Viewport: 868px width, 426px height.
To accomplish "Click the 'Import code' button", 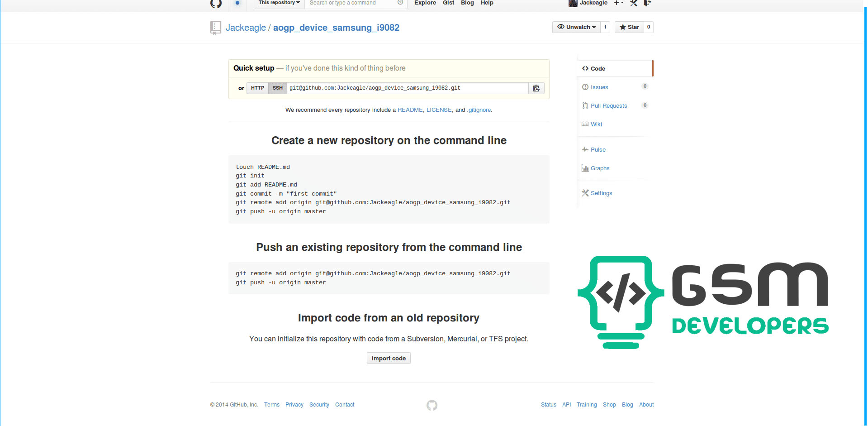I will pyautogui.click(x=389, y=358).
